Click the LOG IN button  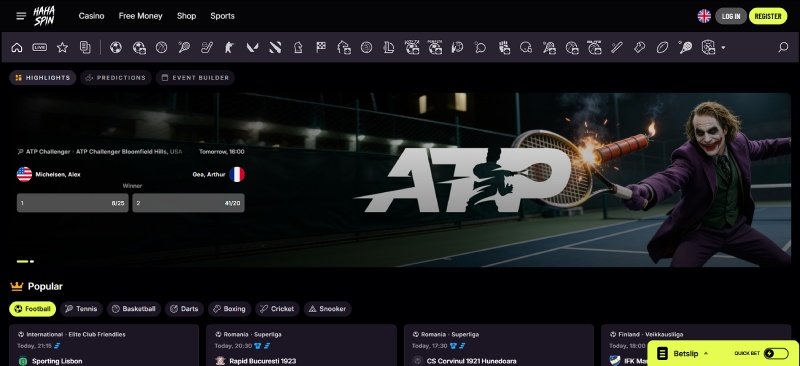(x=731, y=16)
